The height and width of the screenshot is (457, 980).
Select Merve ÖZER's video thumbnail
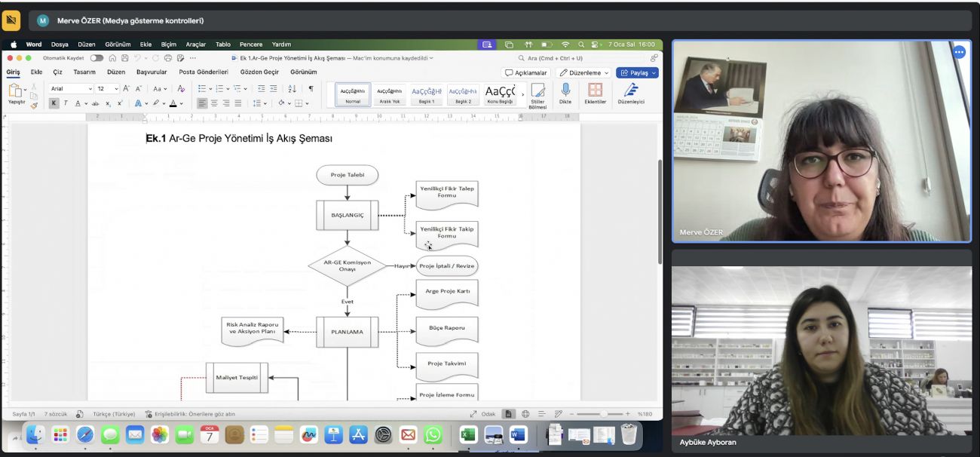click(x=822, y=141)
